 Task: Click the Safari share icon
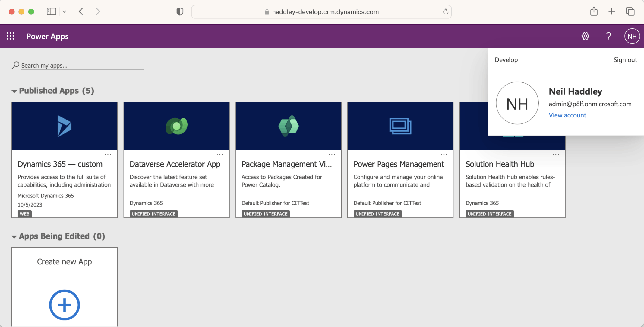pos(594,11)
